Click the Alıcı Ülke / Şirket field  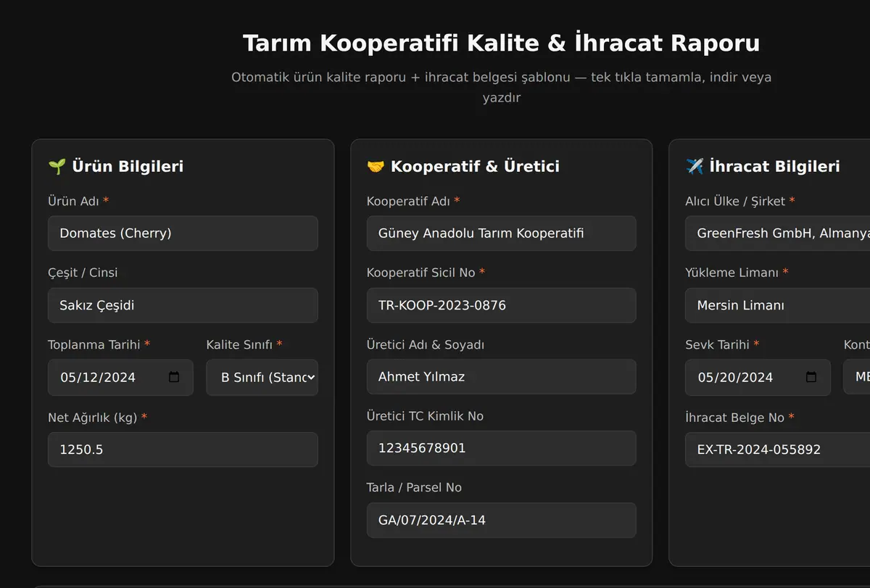[x=777, y=233]
